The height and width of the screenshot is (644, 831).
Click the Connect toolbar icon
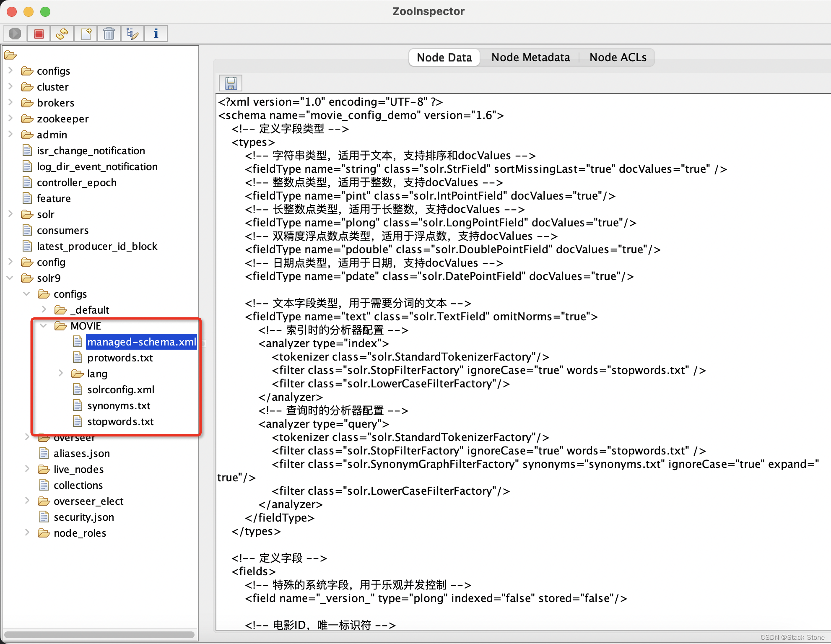(x=15, y=34)
